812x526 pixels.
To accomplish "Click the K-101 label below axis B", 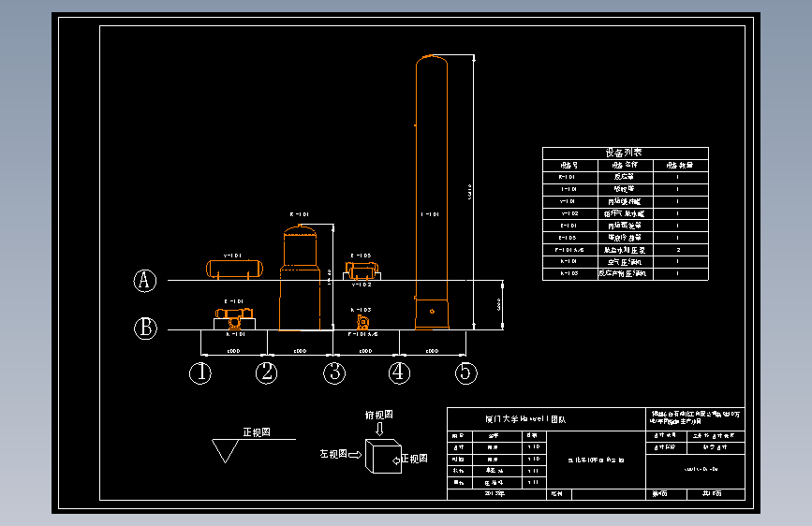I will click(x=236, y=334).
